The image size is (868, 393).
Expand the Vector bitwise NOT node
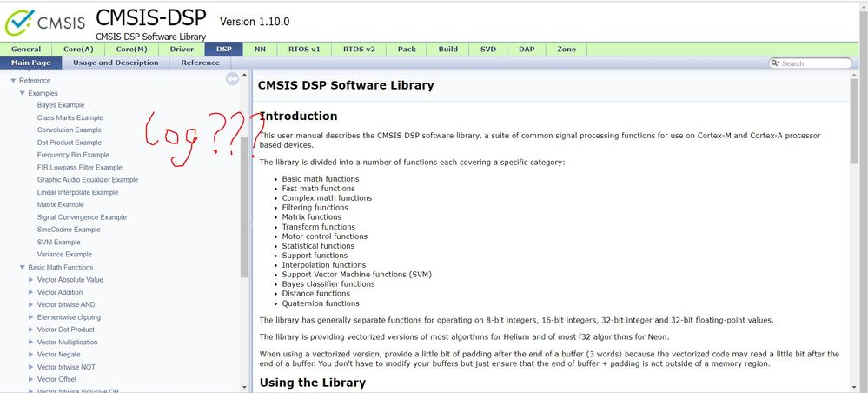tap(31, 367)
